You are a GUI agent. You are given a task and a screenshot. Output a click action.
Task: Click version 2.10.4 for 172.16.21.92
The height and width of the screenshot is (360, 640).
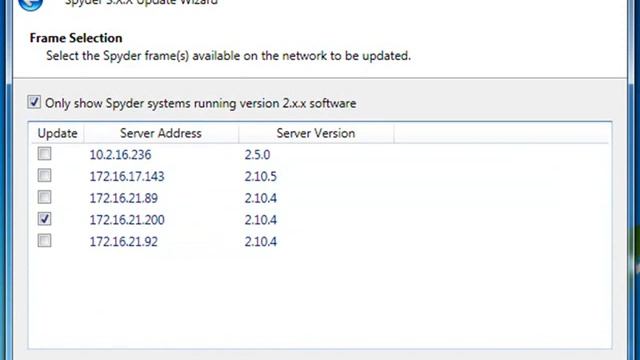pyautogui.click(x=260, y=242)
